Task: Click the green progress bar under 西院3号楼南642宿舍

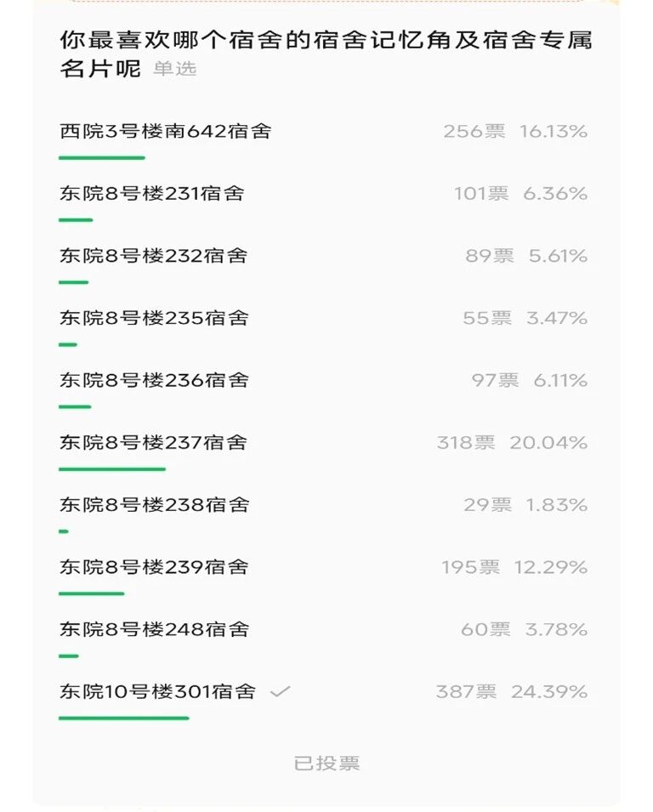Action: tap(102, 157)
